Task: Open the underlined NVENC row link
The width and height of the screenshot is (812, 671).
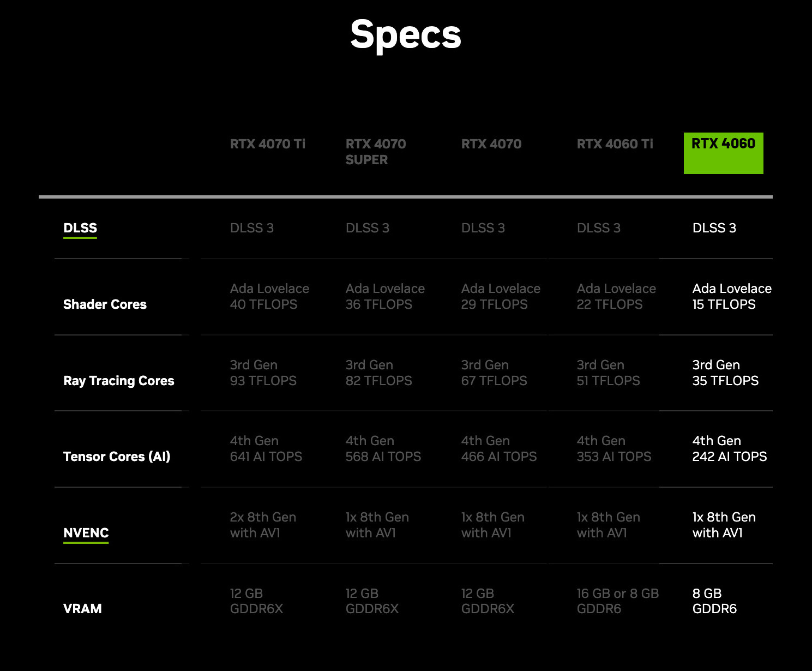Action: pyautogui.click(x=86, y=533)
